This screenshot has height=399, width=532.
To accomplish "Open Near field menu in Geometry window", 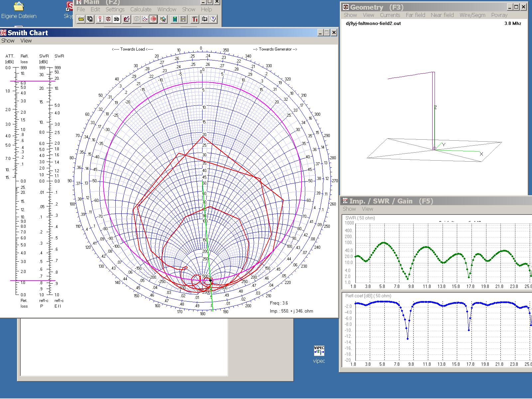I will pyautogui.click(x=442, y=15).
